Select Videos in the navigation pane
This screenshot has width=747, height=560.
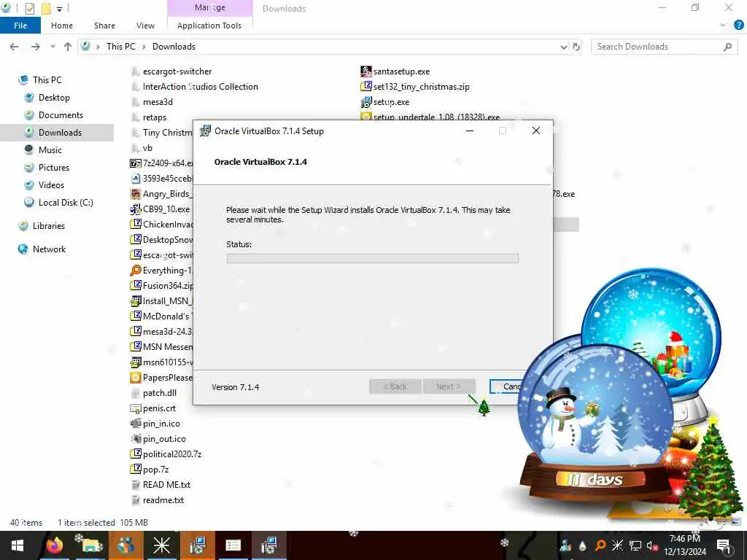tap(51, 185)
